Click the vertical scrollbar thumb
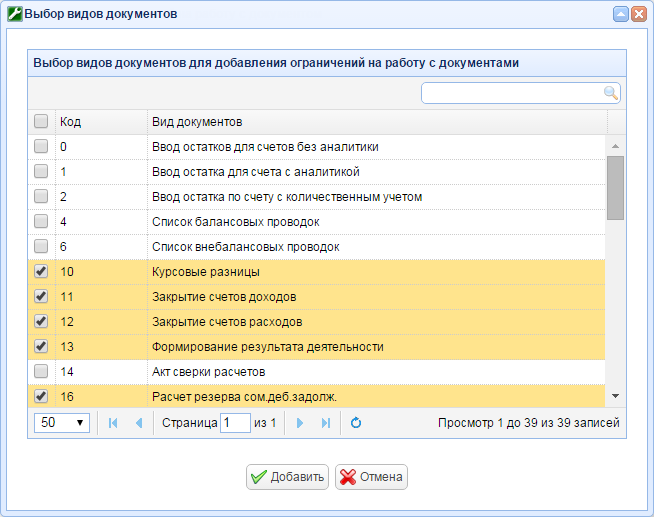654x517 pixels. click(x=615, y=188)
